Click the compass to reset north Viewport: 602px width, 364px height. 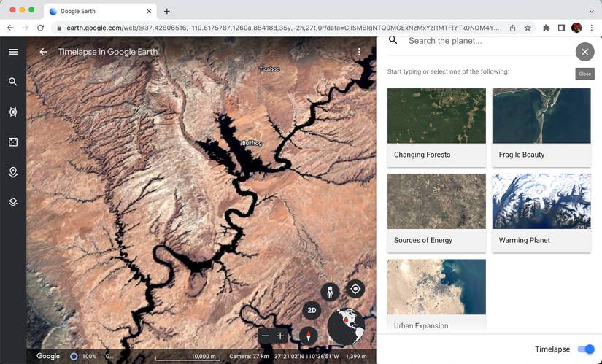click(308, 336)
